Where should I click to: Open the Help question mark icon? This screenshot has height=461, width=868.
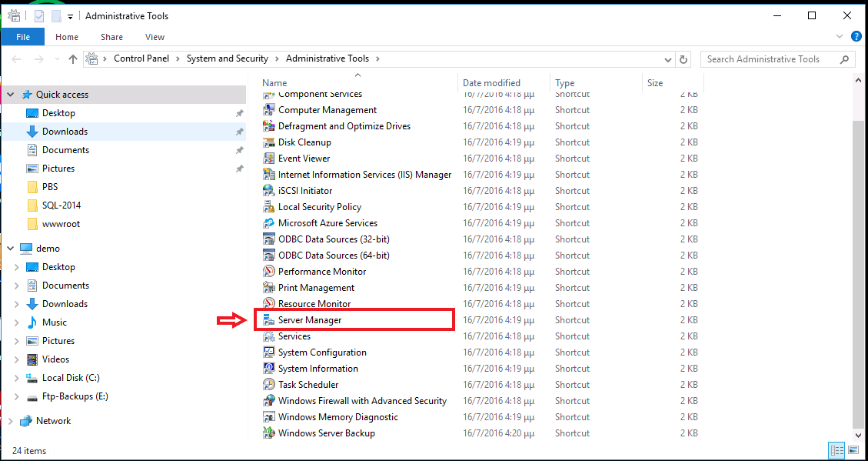856,37
